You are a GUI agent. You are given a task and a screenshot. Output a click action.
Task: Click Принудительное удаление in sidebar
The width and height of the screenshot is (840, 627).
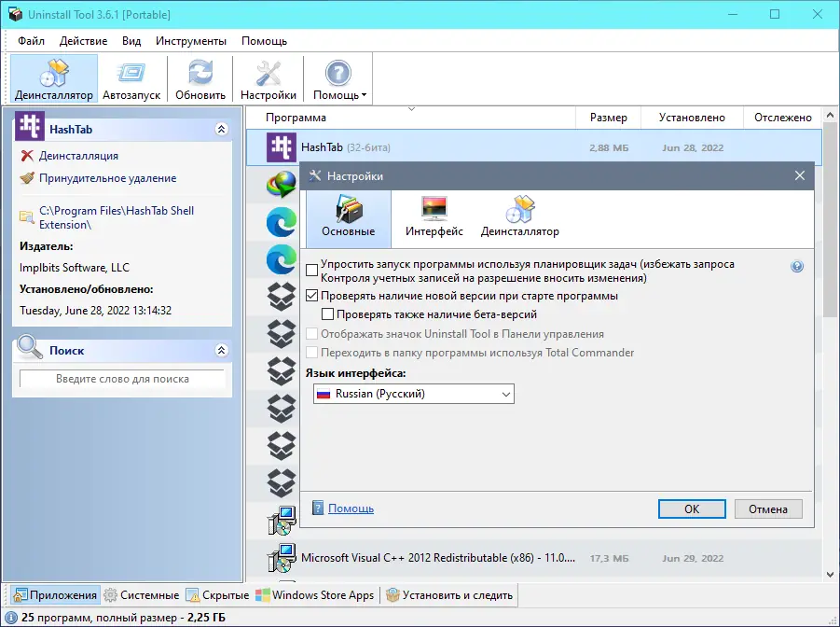tap(107, 178)
